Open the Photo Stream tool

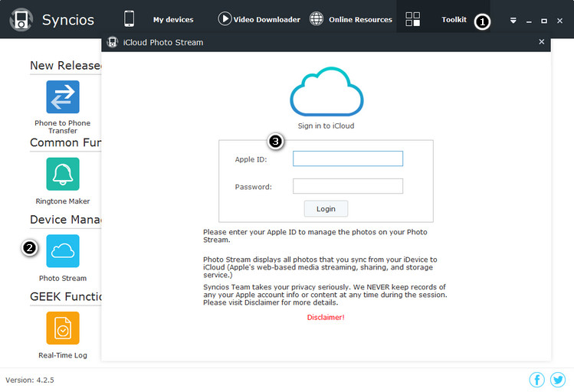click(63, 251)
